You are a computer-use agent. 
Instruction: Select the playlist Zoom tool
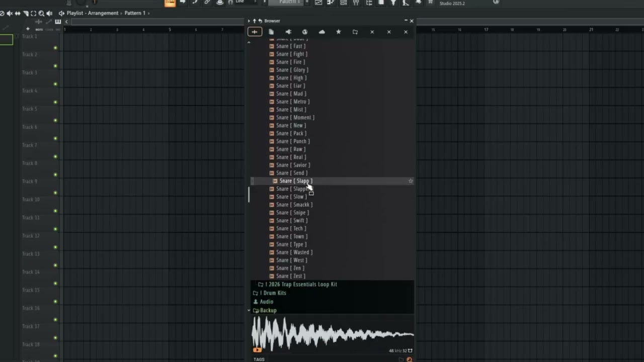coord(41,14)
